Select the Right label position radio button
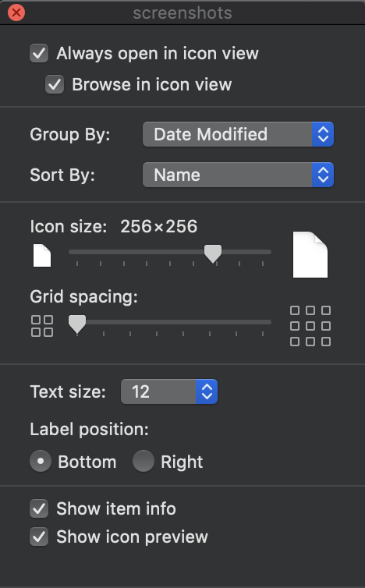This screenshot has width=365, height=588. [144, 461]
